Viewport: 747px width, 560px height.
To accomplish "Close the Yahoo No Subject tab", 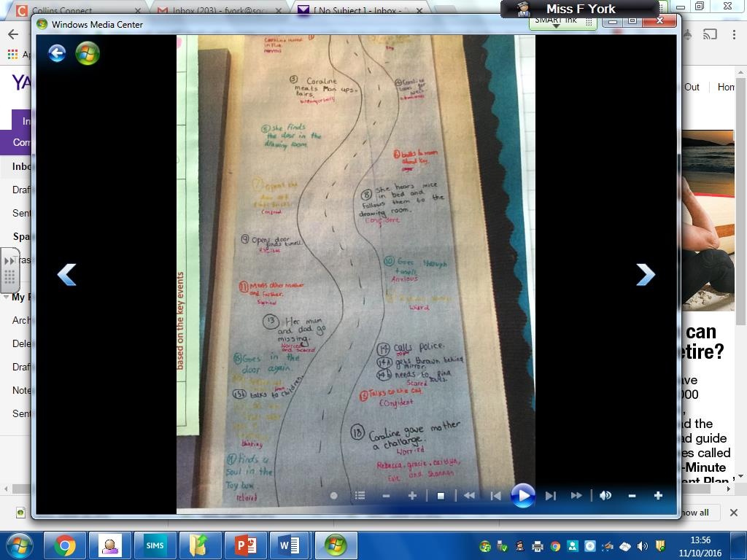I will (419, 10).
